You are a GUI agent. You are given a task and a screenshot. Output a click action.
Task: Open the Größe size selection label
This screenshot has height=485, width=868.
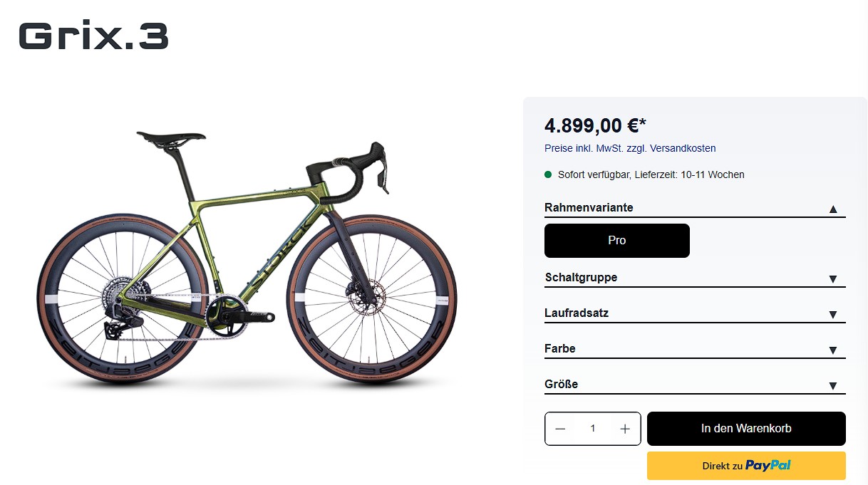(562, 384)
